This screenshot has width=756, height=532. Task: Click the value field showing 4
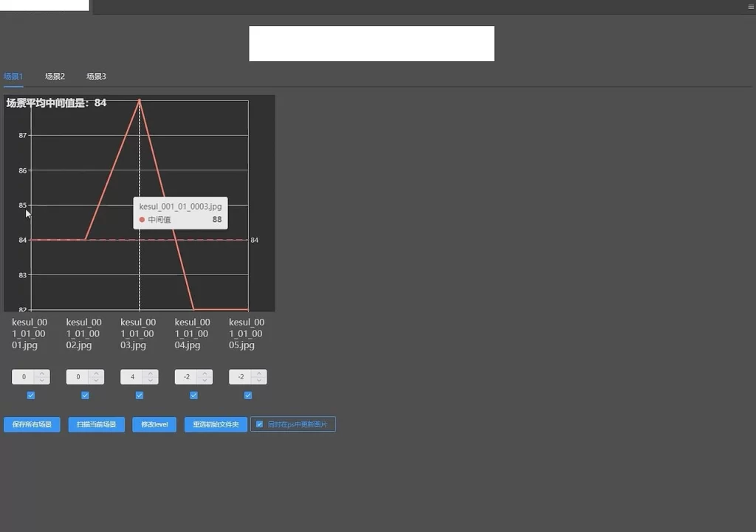pyautogui.click(x=132, y=377)
